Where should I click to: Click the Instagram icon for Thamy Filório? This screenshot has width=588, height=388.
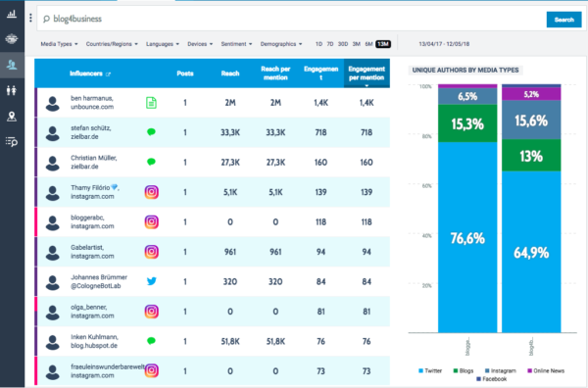(x=152, y=192)
